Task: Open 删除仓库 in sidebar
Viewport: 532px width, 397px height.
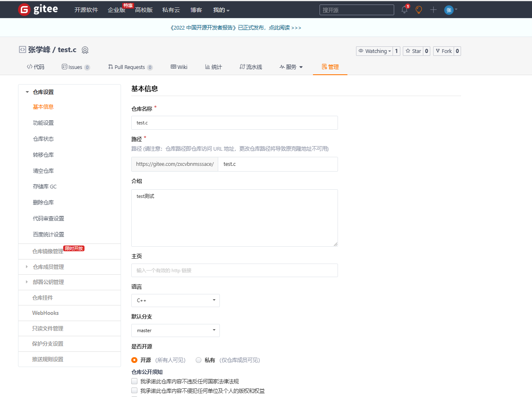Action: (x=43, y=202)
